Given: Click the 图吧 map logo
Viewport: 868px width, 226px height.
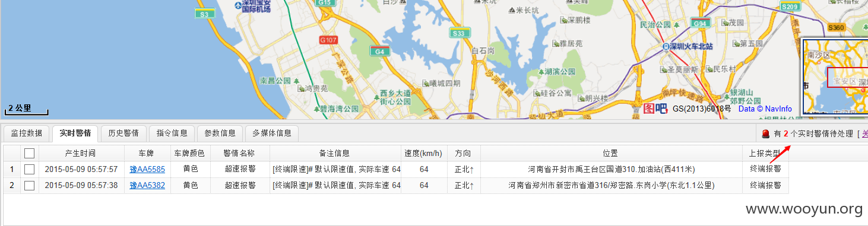Looking at the screenshot, I should (655, 108).
